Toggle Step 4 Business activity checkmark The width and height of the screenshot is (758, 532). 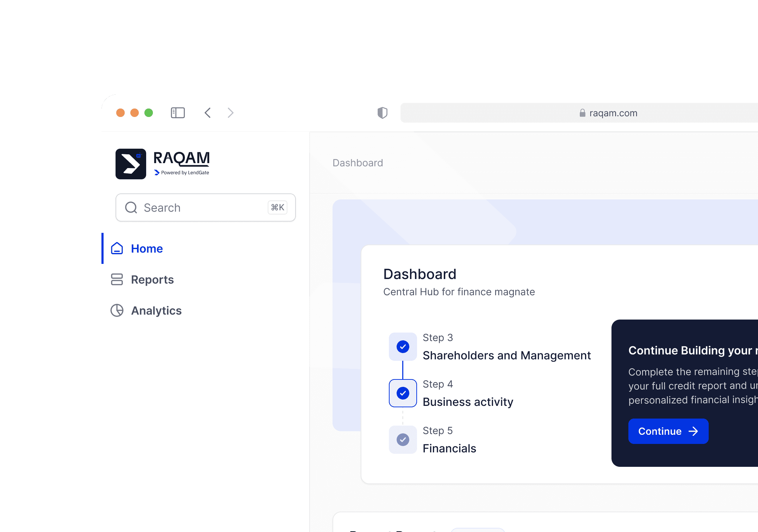[403, 393]
